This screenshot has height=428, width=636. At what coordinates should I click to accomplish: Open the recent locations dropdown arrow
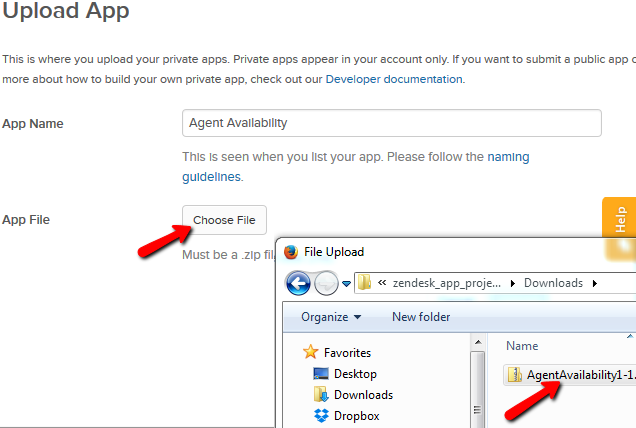(x=346, y=283)
